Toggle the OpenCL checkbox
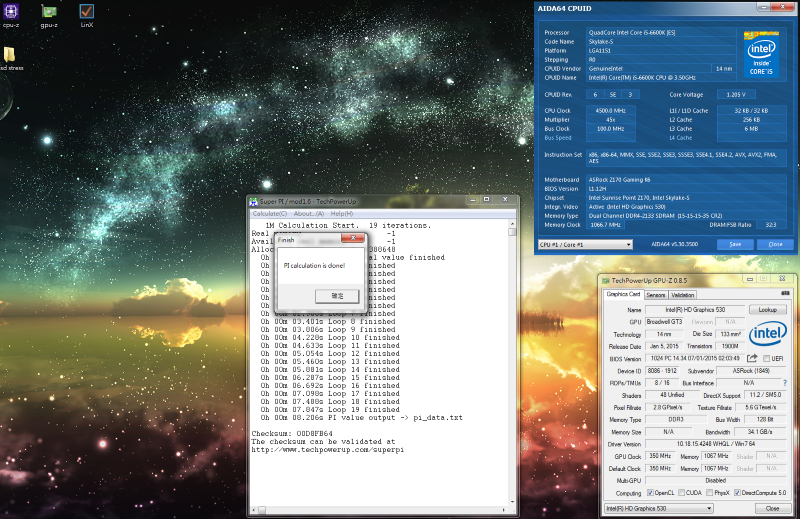Screen dimensions: 800x519 pos(651,493)
